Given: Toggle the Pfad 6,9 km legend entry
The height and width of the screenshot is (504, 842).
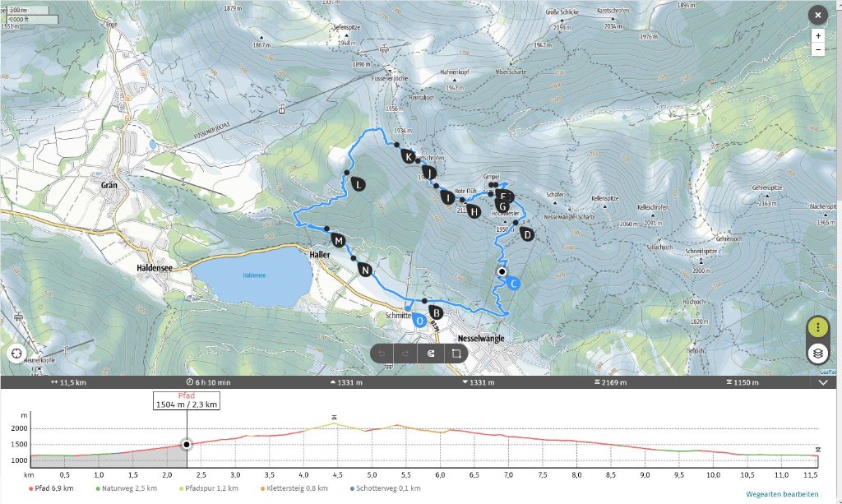Looking at the screenshot, I should click(54, 488).
